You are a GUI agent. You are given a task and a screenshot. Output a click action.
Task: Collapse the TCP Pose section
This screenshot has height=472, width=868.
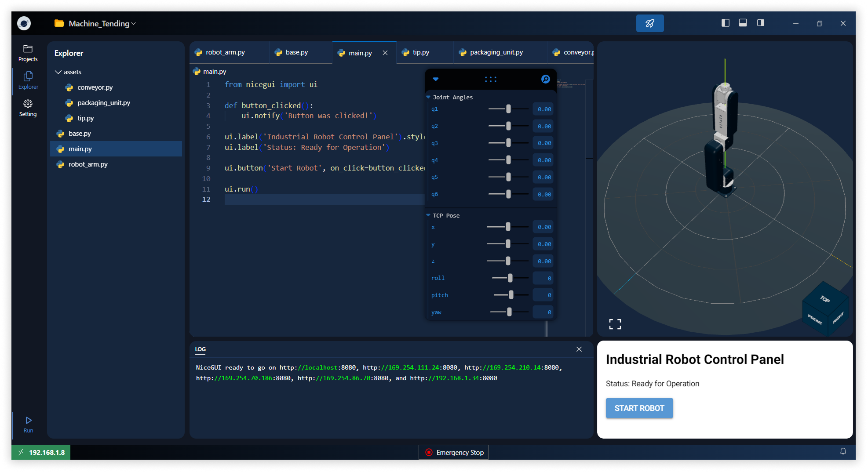428,215
